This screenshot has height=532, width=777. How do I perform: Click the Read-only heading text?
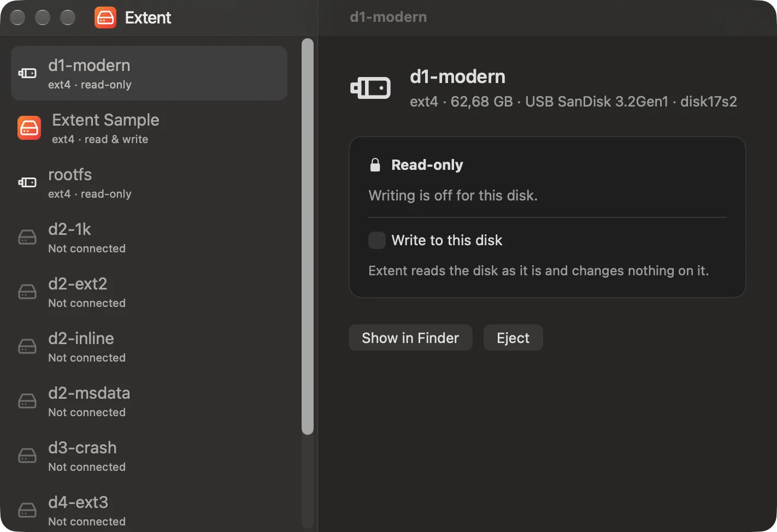click(427, 165)
